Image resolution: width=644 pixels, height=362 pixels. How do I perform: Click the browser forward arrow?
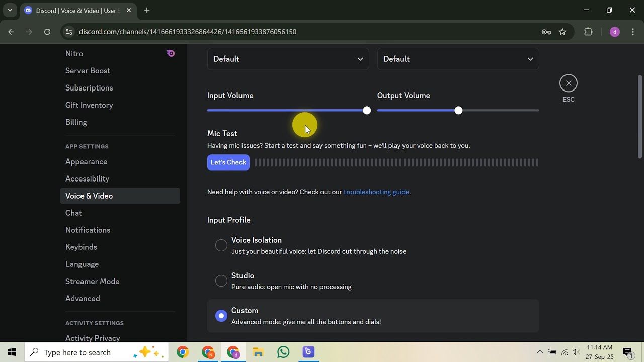pyautogui.click(x=29, y=32)
